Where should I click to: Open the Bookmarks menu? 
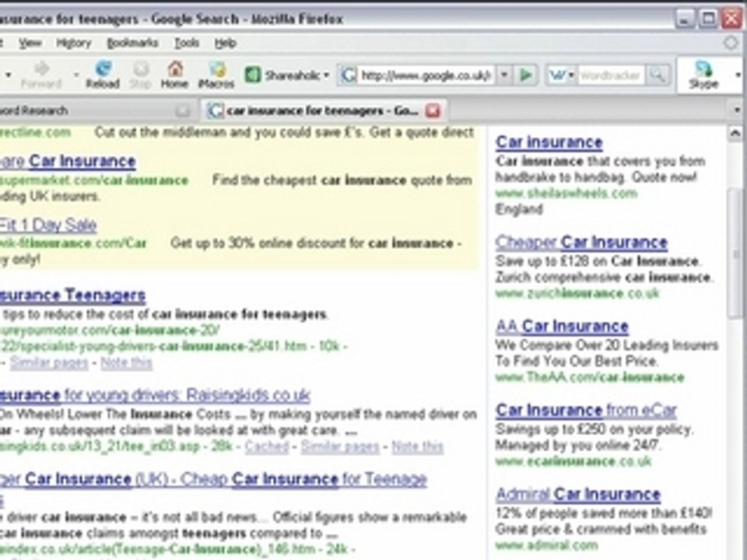tap(132, 43)
